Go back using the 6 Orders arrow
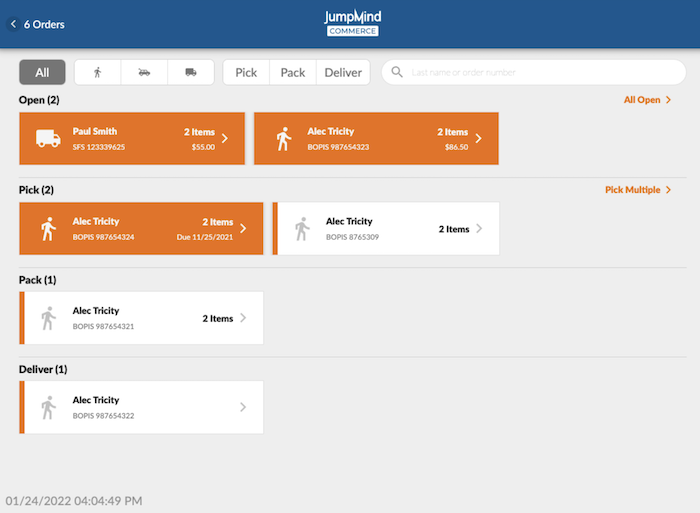Image resolution: width=700 pixels, height=513 pixels. (14, 24)
